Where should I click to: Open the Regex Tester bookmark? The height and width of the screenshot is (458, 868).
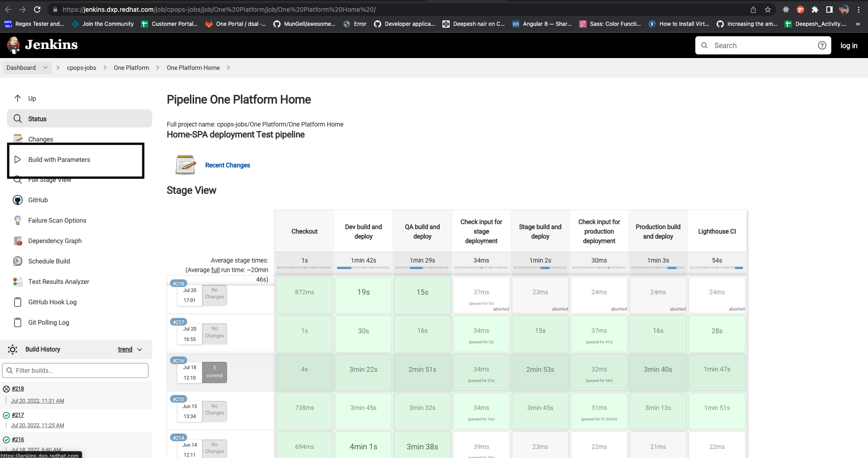click(34, 24)
